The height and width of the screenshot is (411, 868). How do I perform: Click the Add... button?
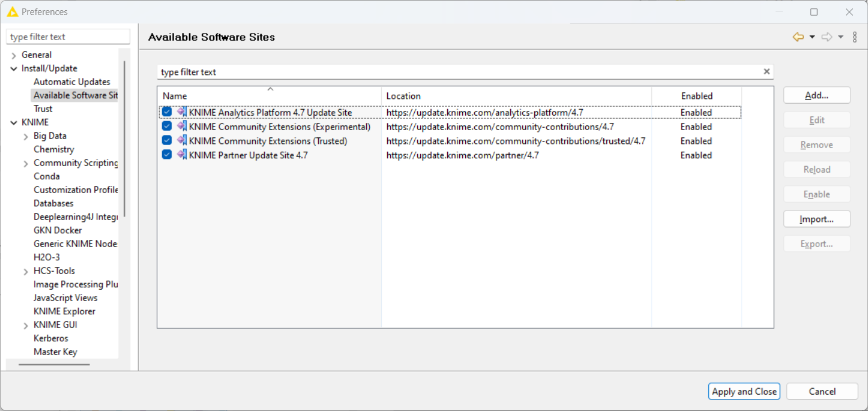click(x=817, y=95)
